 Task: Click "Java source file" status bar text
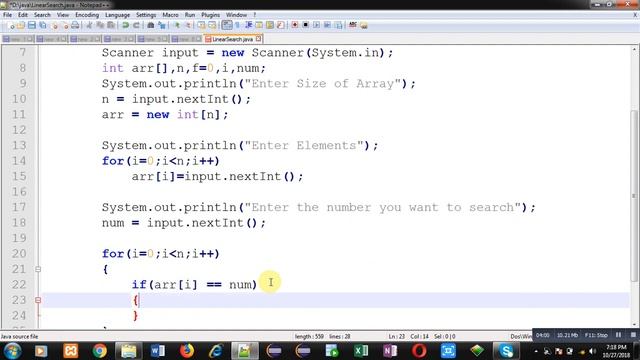19,337
